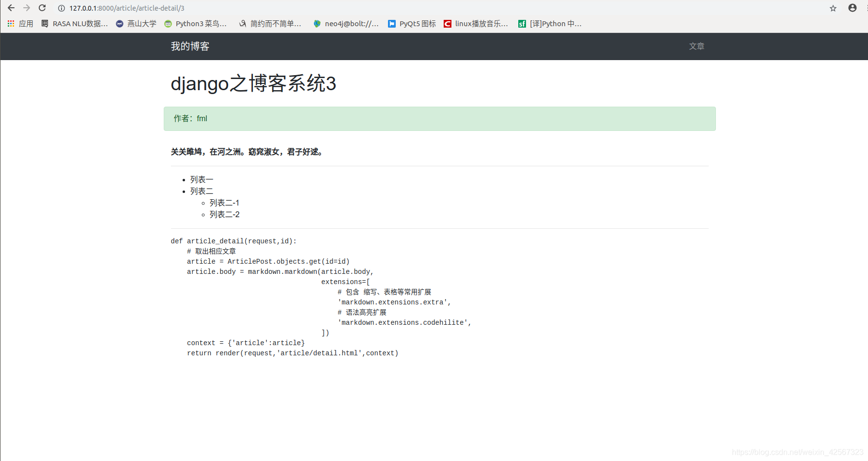The height and width of the screenshot is (461, 868).
Task: Click the neo4j favicon in the bookmarks bar
Action: pos(318,23)
